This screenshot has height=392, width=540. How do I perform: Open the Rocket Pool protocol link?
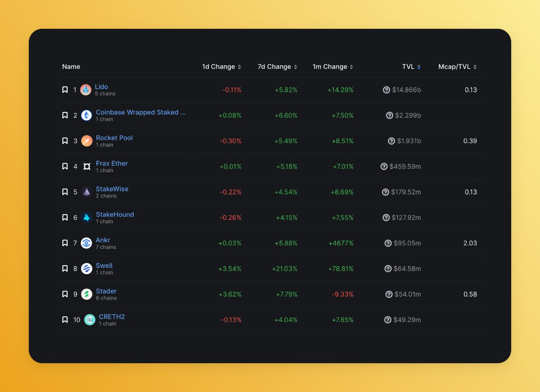tap(114, 138)
